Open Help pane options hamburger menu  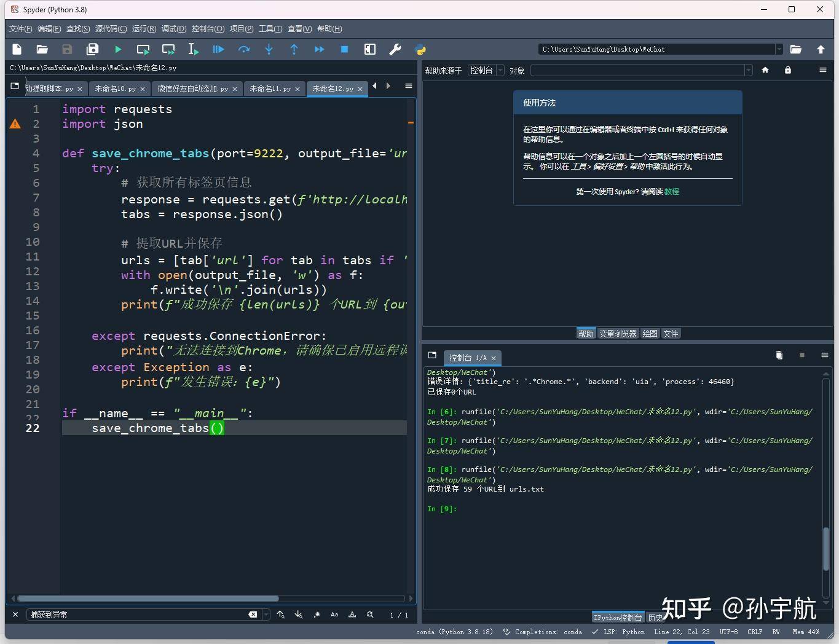822,70
